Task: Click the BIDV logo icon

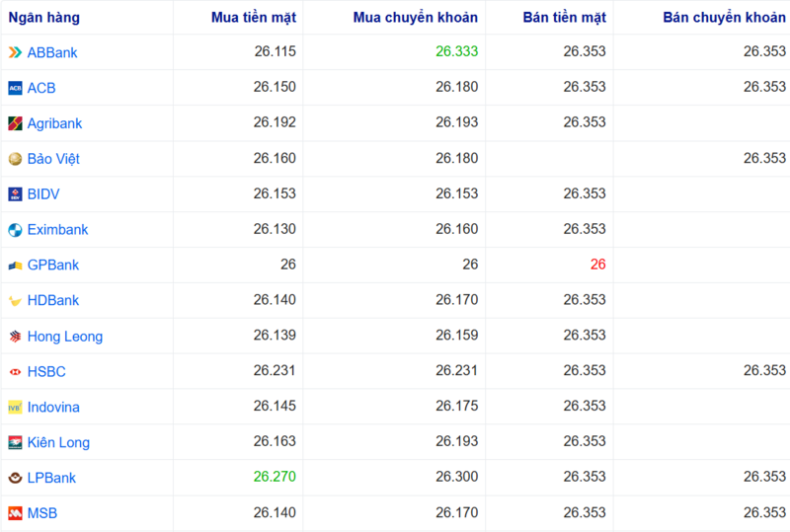Action: (x=15, y=194)
